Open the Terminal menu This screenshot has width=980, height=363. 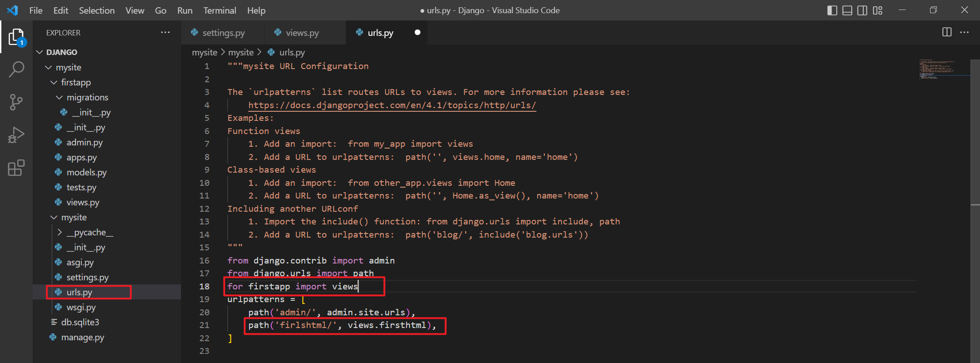click(x=220, y=10)
